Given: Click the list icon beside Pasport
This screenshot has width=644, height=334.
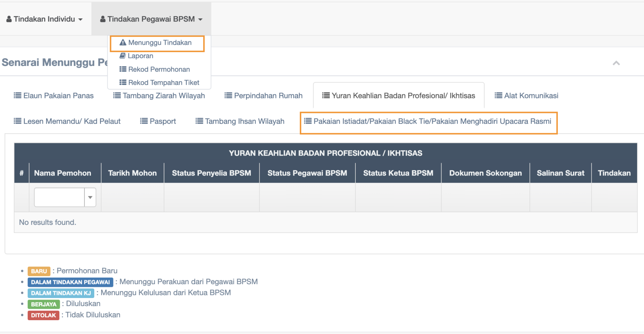Looking at the screenshot, I should 144,121.
